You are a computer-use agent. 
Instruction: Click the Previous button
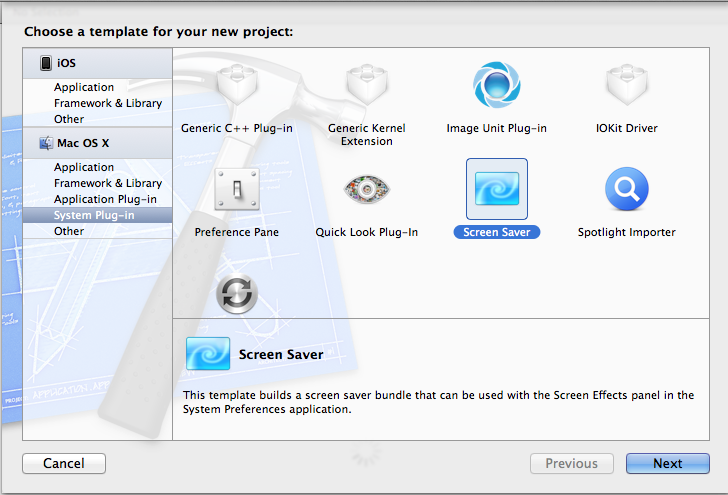572,463
